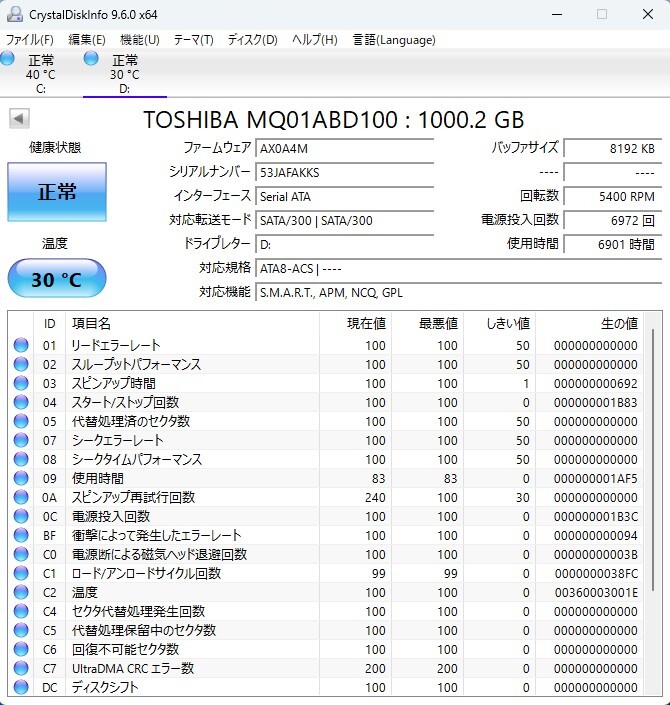
Task: Click status orb for 使用時間 attribute row
Action: pos(21,478)
